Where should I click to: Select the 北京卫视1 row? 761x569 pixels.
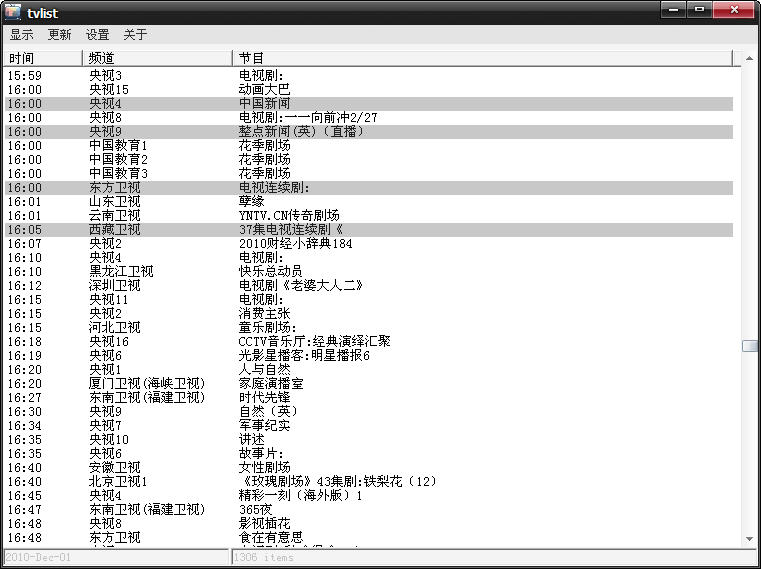pyautogui.click(x=369, y=482)
